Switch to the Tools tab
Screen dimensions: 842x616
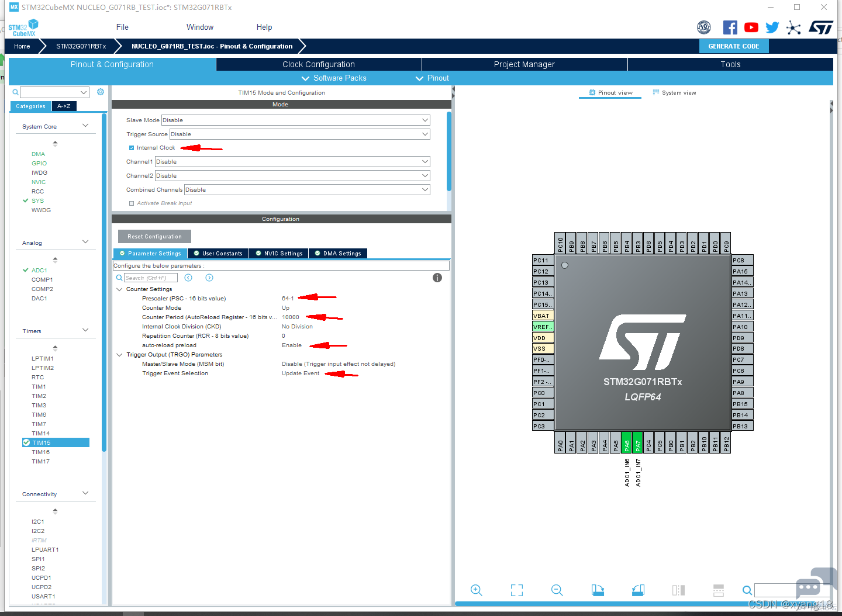730,64
